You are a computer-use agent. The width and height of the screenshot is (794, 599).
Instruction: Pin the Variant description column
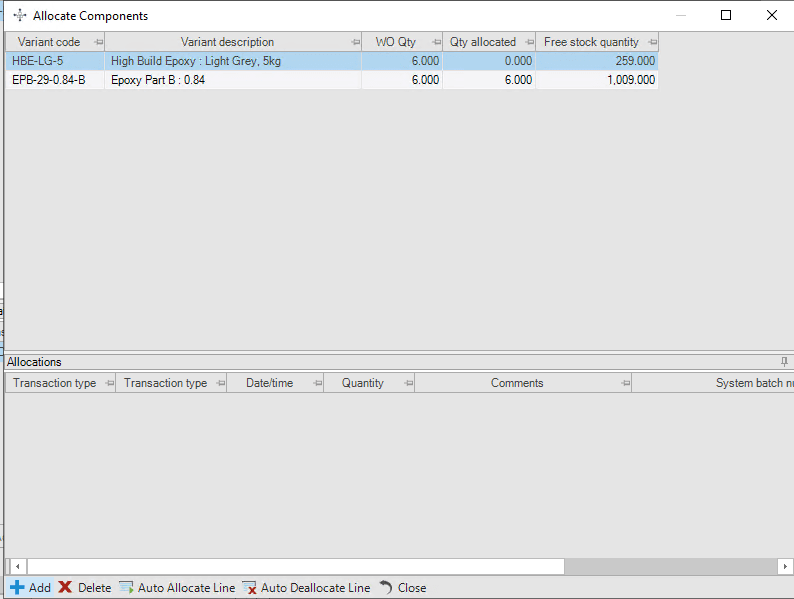355,42
